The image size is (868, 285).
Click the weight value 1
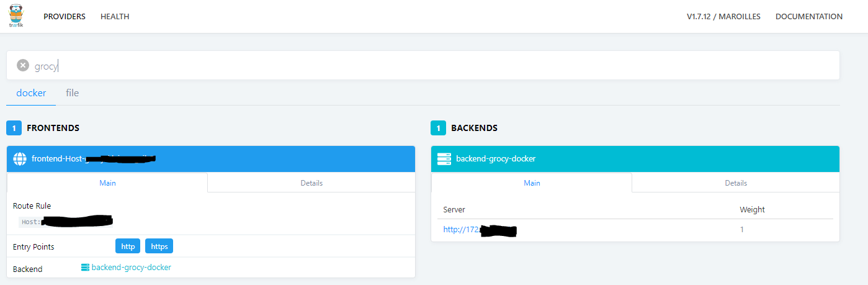[x=741, y=230]
